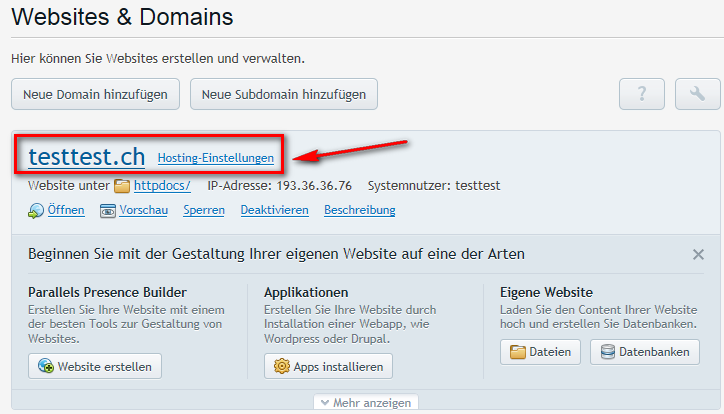The height and width of the screenshot is (414, 724).
Task: Open Hosting-Einstellungen link
Action: tap(216, 158)
